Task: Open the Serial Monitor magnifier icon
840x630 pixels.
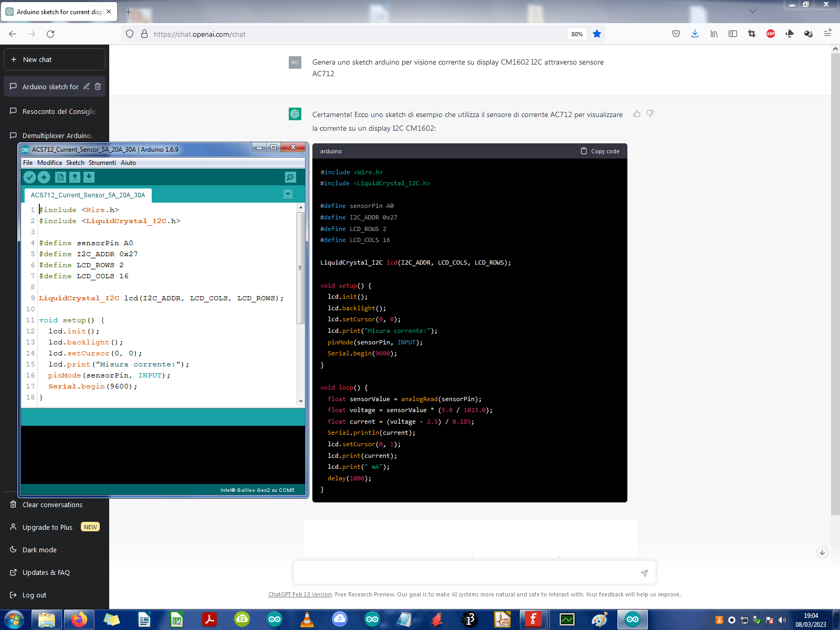Action: [290, 177]
